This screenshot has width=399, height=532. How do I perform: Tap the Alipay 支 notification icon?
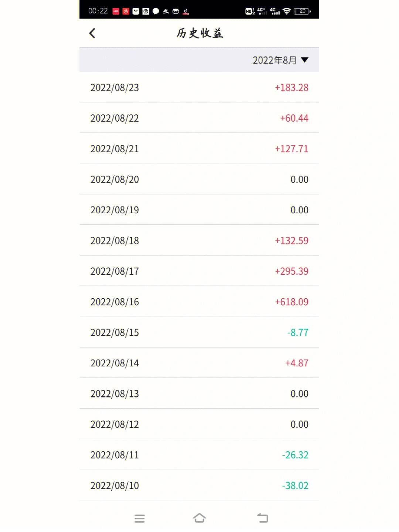[166, 11]
